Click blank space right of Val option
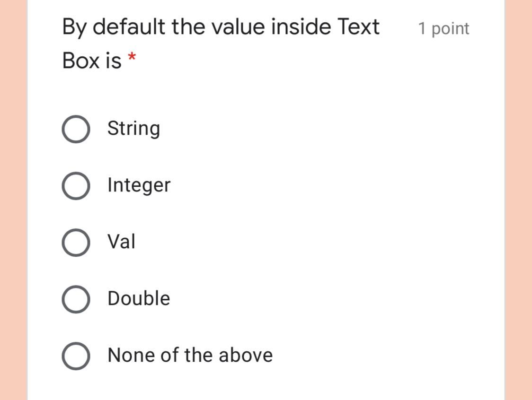Screen dimensions: 532x400 tap(305, 242)
